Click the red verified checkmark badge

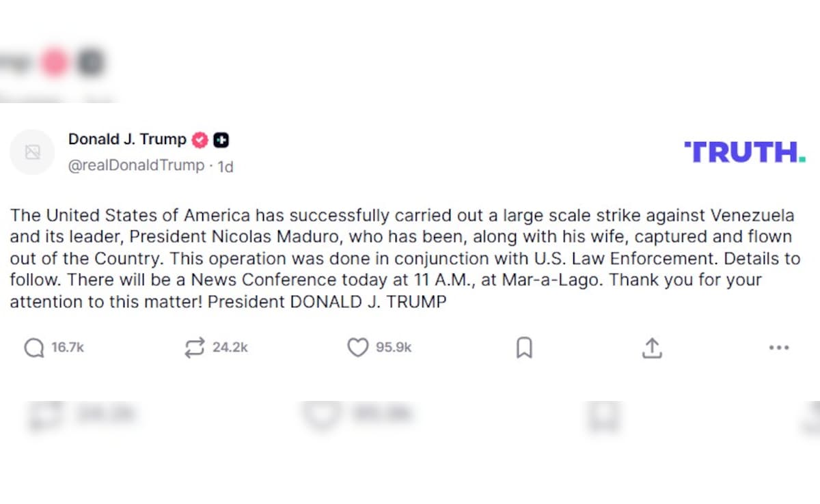(x=200, y=140)
